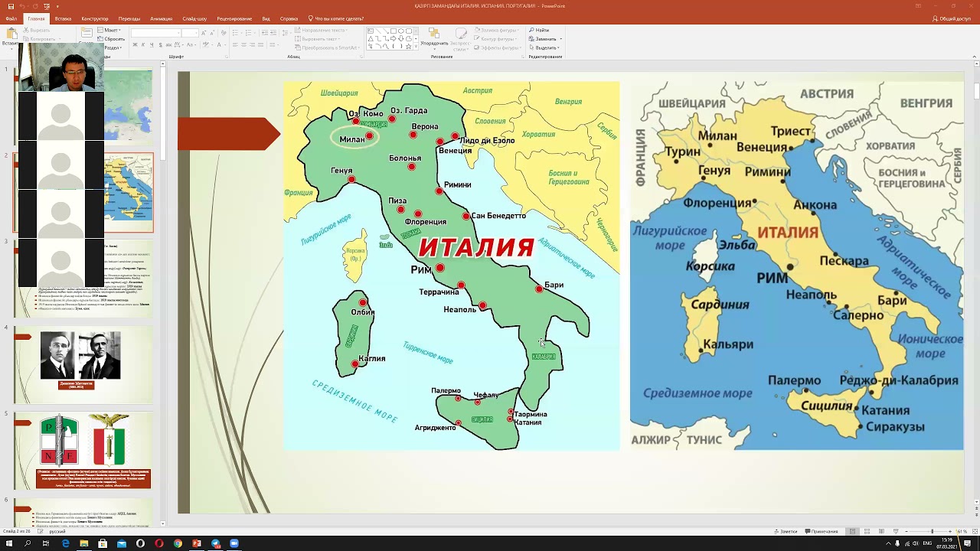Expand the Выделить selection dropdown
The image size is (980, 551).
[544, 47]
